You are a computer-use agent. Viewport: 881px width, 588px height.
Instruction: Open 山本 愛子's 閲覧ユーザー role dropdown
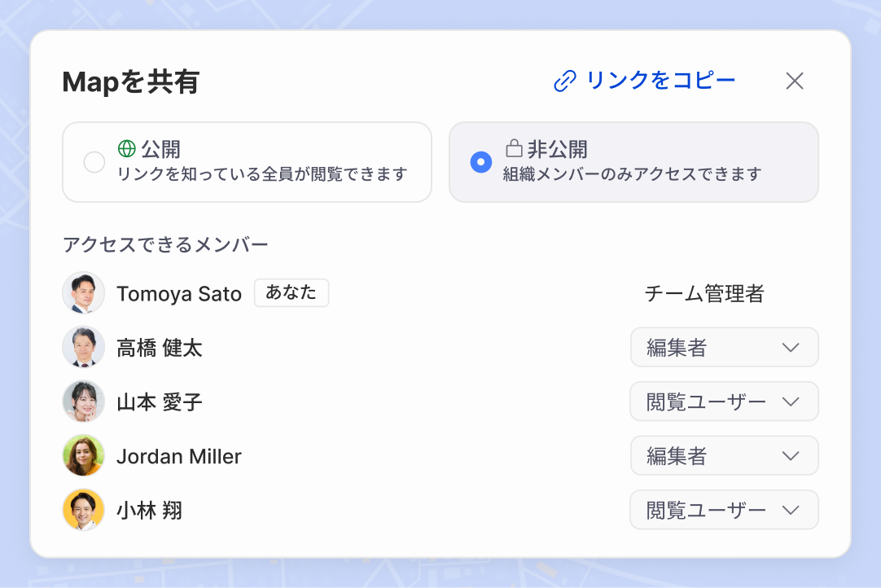click(x=724, y=401)
